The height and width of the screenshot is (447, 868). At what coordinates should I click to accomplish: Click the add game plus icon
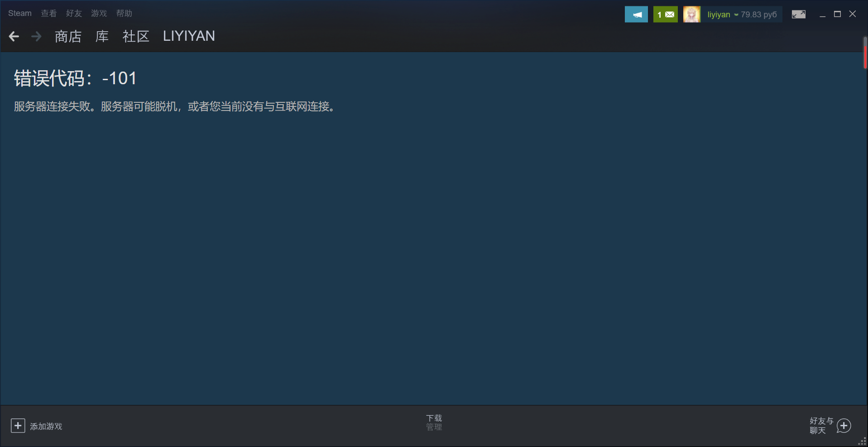pyautogui.click(x=18, y=426)
